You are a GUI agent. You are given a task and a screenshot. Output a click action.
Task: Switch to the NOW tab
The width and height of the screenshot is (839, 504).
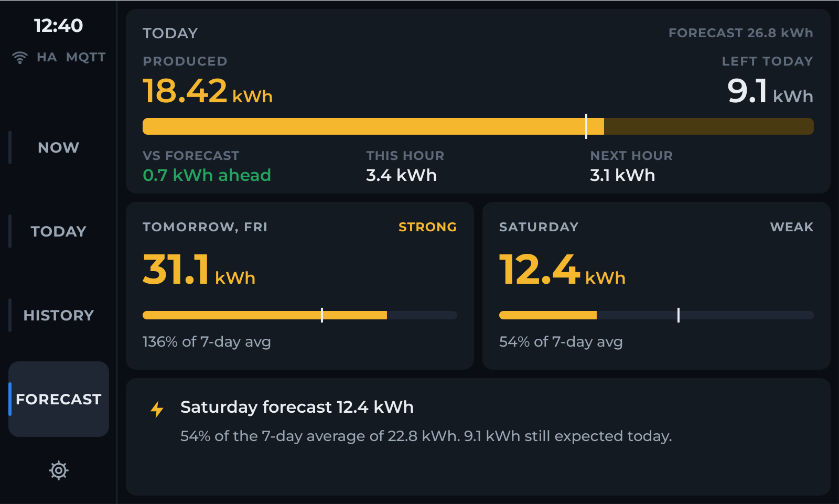(59, 147)
